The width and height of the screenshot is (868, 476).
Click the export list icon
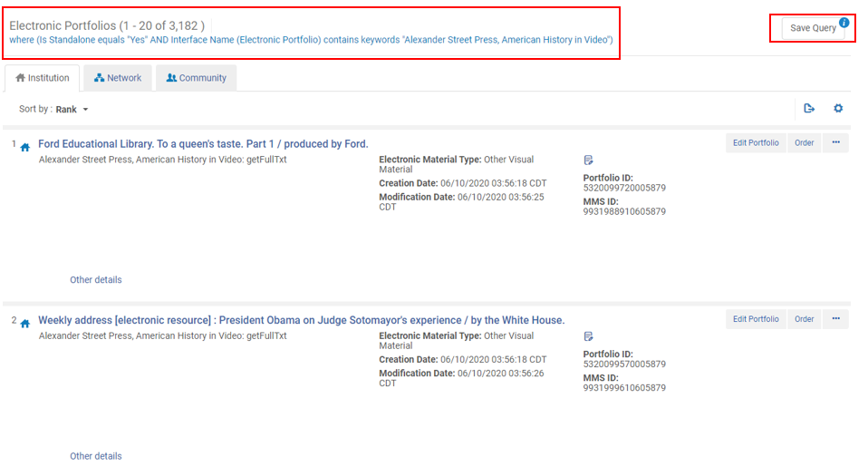click(809, 109)
